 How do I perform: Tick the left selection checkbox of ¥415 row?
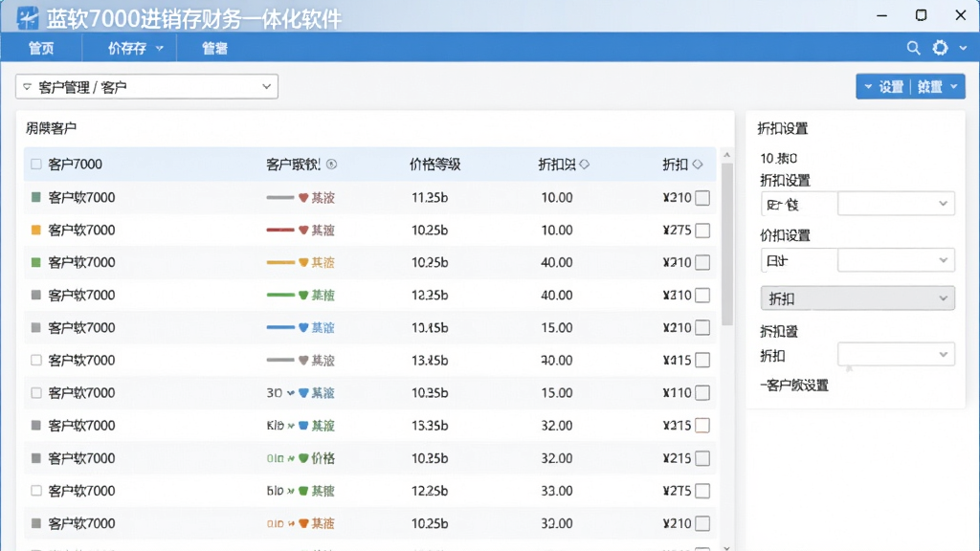[36, 361]
